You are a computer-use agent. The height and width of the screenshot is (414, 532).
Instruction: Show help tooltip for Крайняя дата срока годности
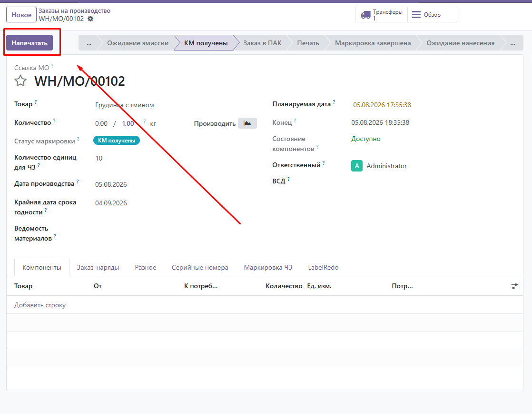(46, 210)
